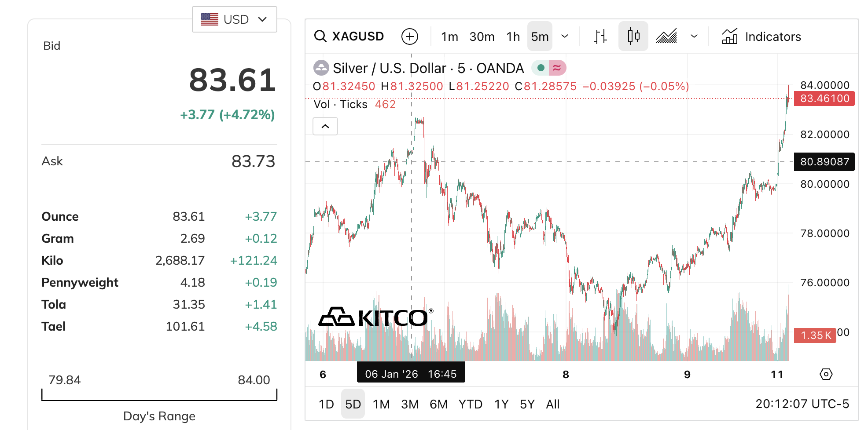Viewport: 868px width, 430px height.
Task: Select the YTD date range tab
Action: 470,404
